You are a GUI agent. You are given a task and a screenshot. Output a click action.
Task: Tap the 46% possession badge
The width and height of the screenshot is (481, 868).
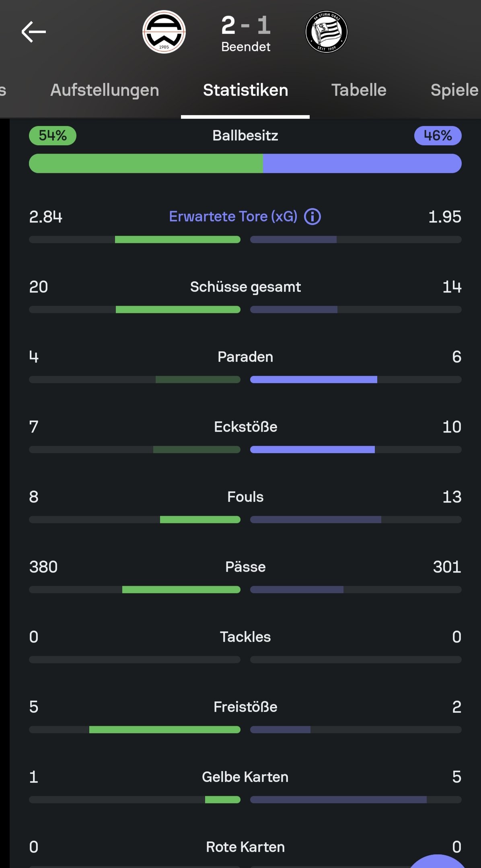click(438, 136)
